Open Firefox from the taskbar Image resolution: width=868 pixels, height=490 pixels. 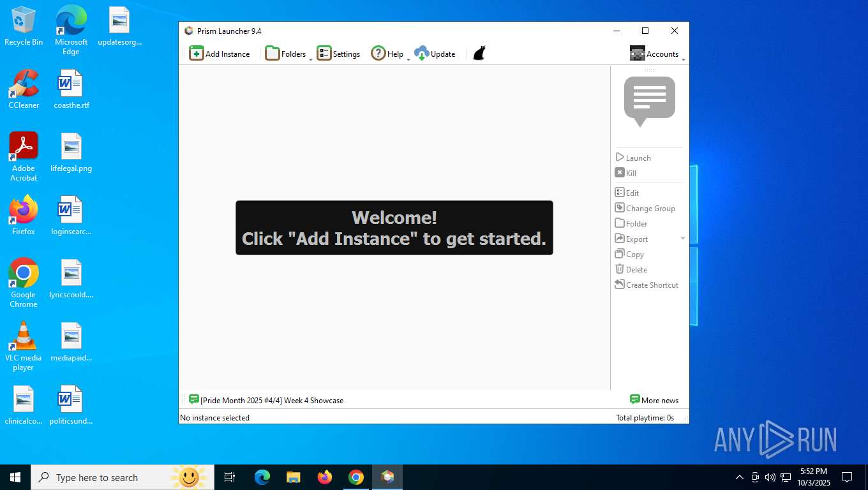click(325, 477)
